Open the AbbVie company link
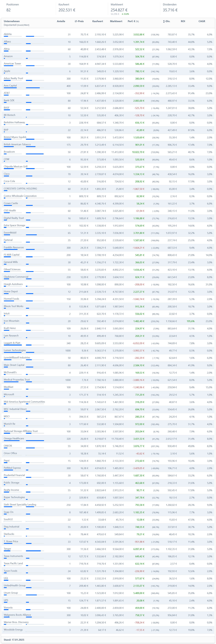Screen dimensions: 216x644 [8, 34]
